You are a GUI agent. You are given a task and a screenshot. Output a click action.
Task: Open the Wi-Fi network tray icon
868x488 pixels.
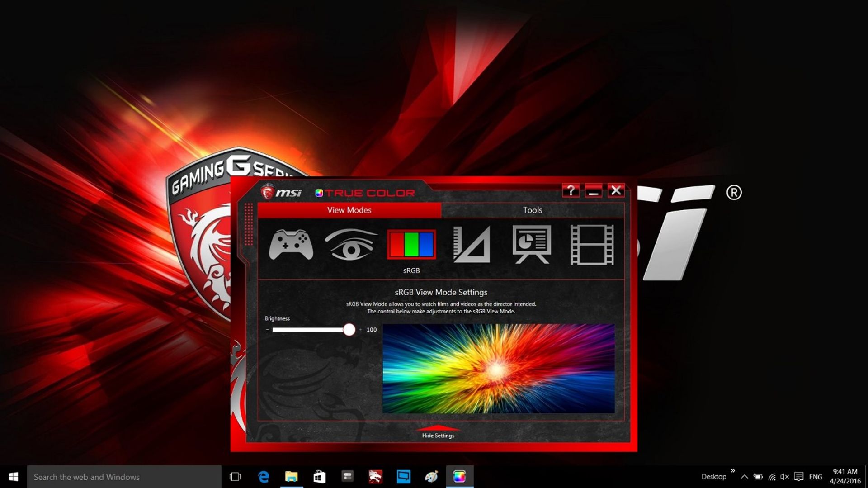point(772,477)
